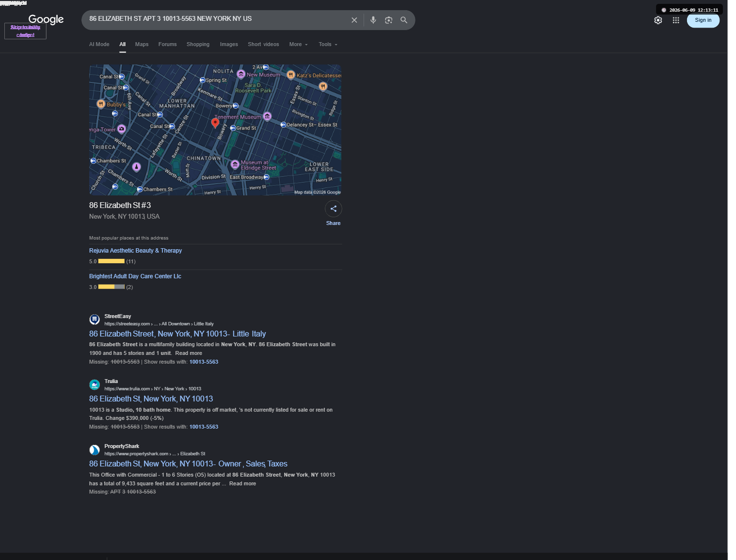Open Rejuvia Aesthetic Beauty & Therapy link
The width and height of the screenshot is (736, 560).
click(x=135, y=251)
